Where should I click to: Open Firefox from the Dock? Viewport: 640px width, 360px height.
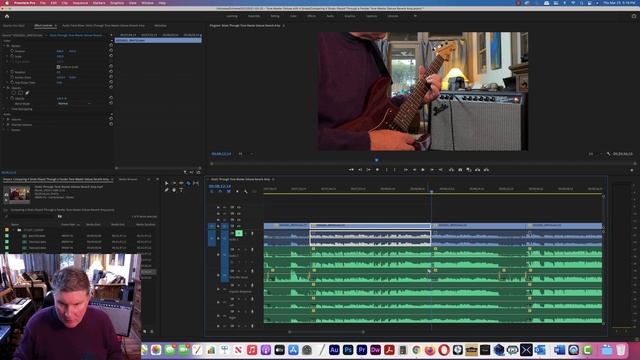pos(430,350)
